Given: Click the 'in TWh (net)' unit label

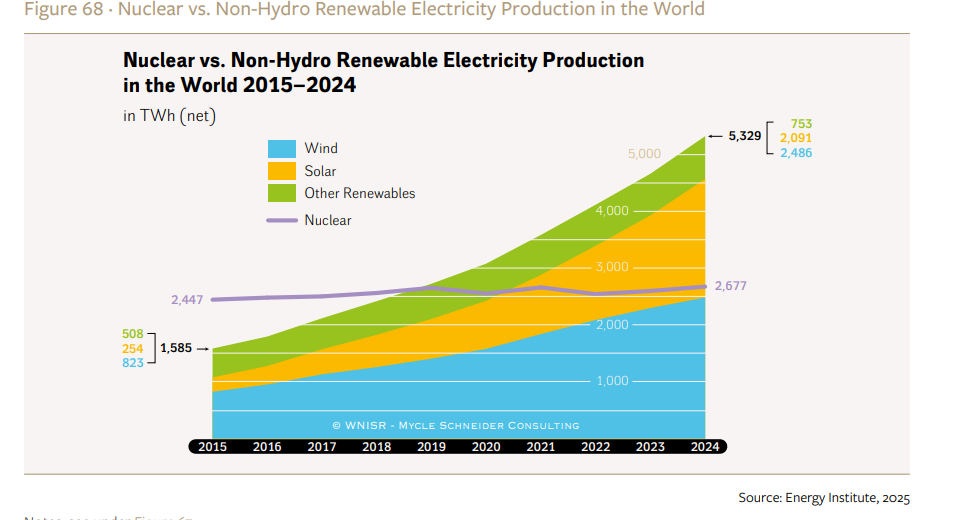Looking at the screenshot, I should (169, 116).
